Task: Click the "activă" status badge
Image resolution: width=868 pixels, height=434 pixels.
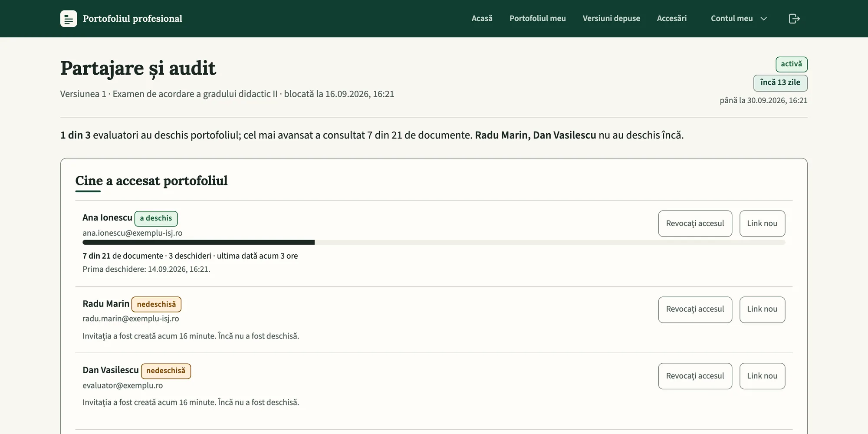Action: pyautogui.click(x=792, y=64)
